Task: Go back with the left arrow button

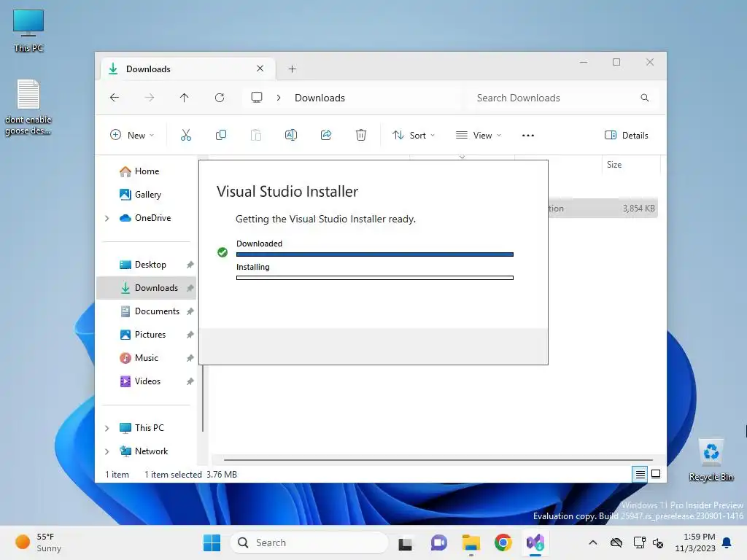Action: coord(115,98)
